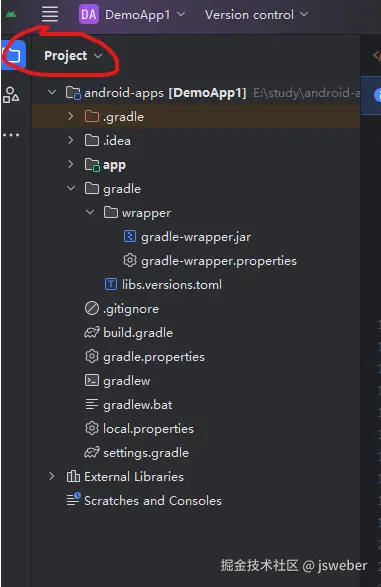The height and width of the screenshot is (587, 381).
Task: Click the .gradle folder icon
Action: (x=92, y=116)
